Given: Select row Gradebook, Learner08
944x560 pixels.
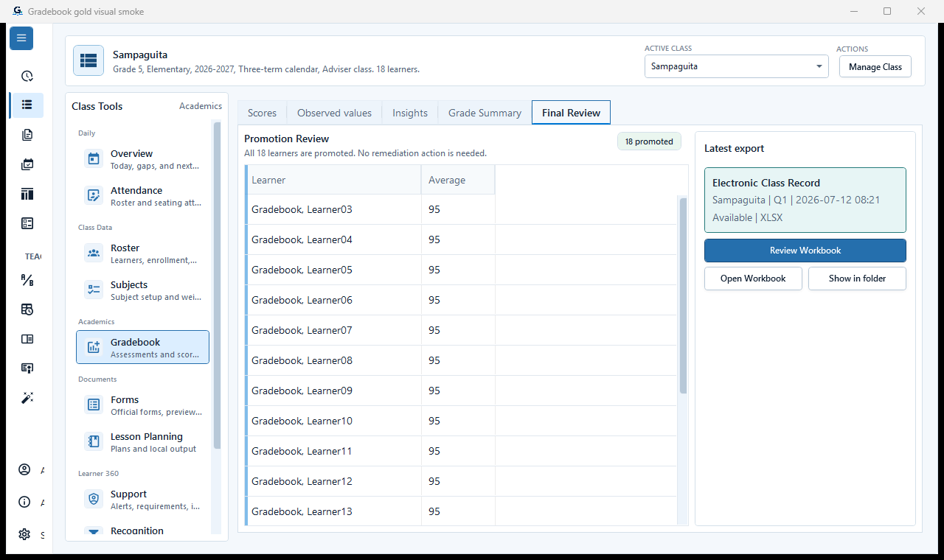Looking at the screenshot, I should [x=461, y=360].
